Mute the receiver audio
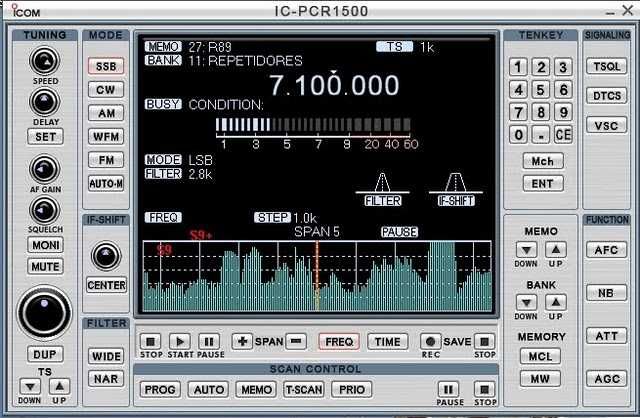Image resolution: width=640 pixels, height=418 pixels. [x=45, y=267]
